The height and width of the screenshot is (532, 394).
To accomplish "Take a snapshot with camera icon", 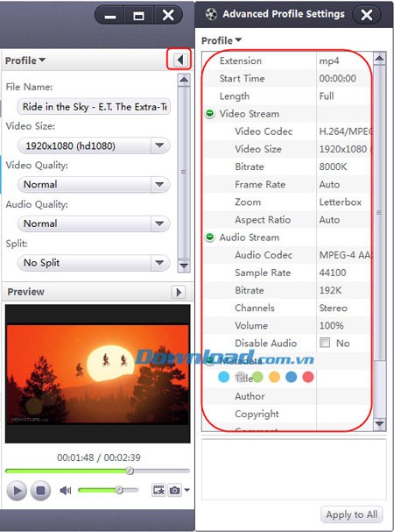I will 175,490.
